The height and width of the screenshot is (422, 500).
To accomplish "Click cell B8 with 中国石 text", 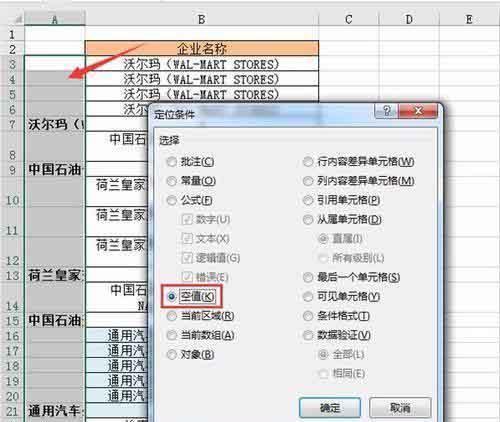I will [117, 147].
